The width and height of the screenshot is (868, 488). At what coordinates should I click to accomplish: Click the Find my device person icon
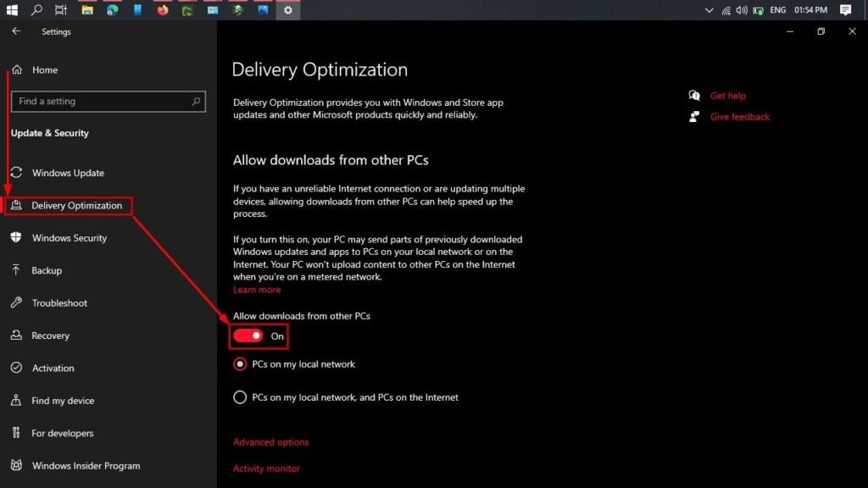click(16, 400)
